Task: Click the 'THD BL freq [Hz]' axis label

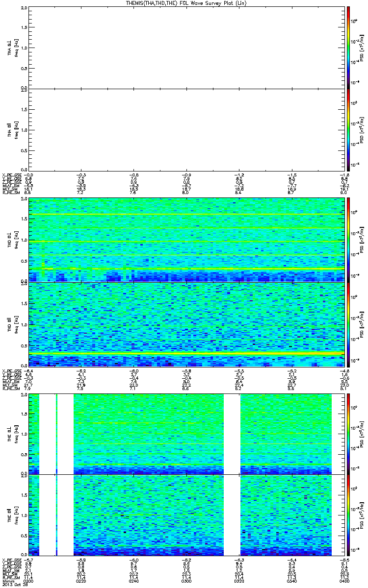Action: pos(12,240)
